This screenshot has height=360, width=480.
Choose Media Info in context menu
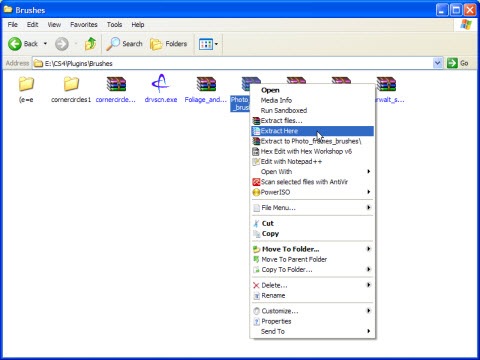[x=312, y=100]
